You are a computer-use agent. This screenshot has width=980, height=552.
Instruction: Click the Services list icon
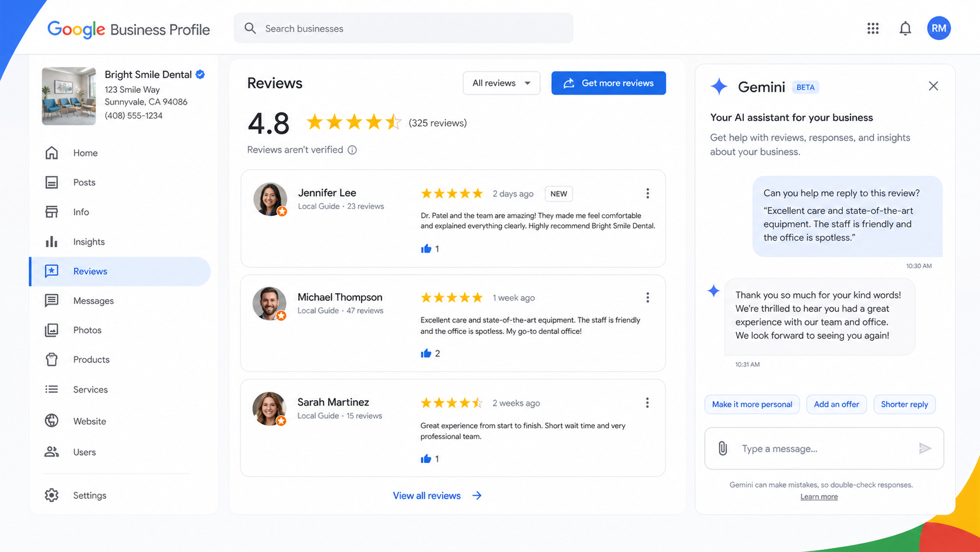[52, 390]
